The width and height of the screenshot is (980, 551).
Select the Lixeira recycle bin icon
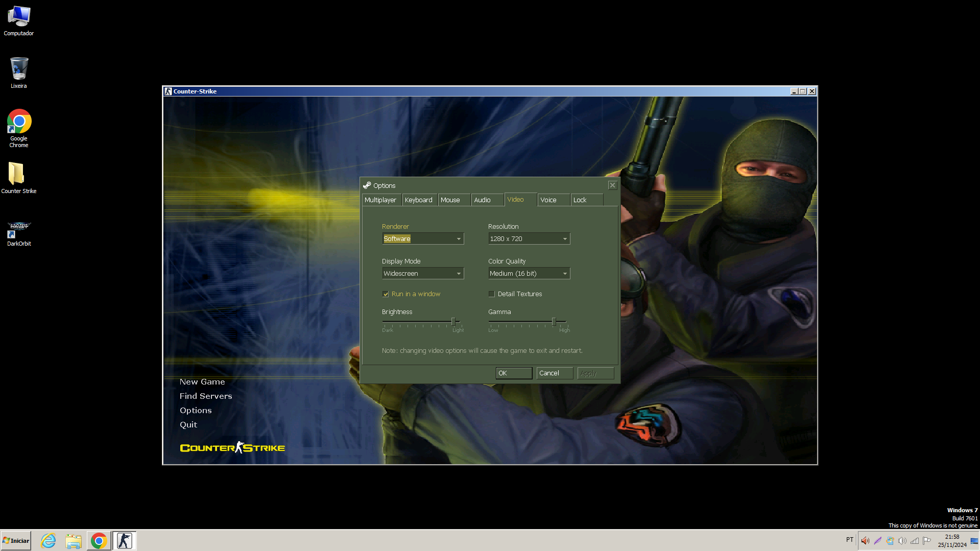click(x=19, y=73)
